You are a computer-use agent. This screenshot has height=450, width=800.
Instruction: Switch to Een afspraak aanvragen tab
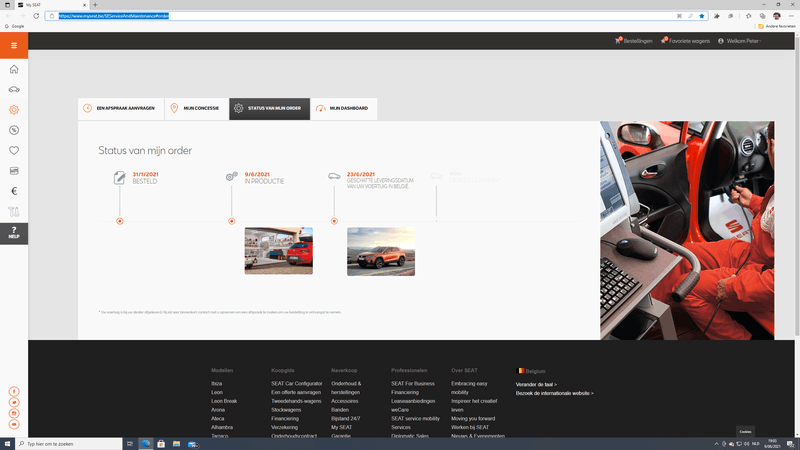tap(121, 109)
